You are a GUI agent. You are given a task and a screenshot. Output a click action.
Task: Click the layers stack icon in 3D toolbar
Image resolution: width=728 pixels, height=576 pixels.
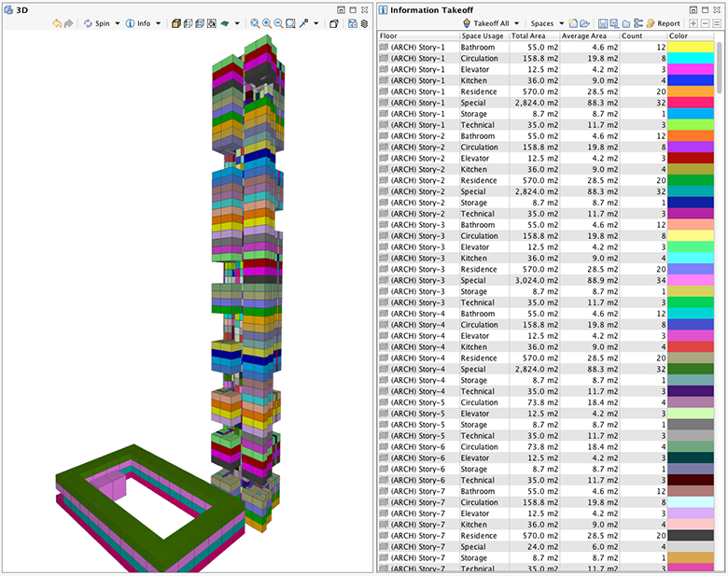point(364,23)
